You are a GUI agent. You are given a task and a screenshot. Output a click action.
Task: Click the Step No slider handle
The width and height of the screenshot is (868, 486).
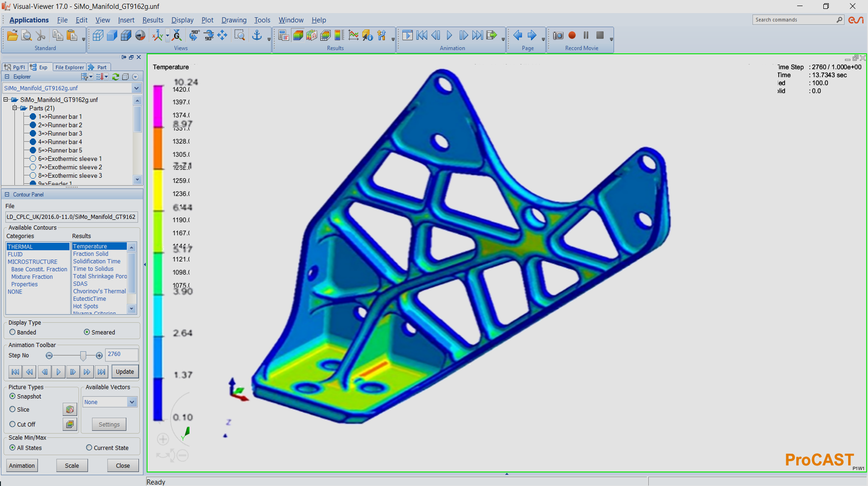click(x=83, y=355)
